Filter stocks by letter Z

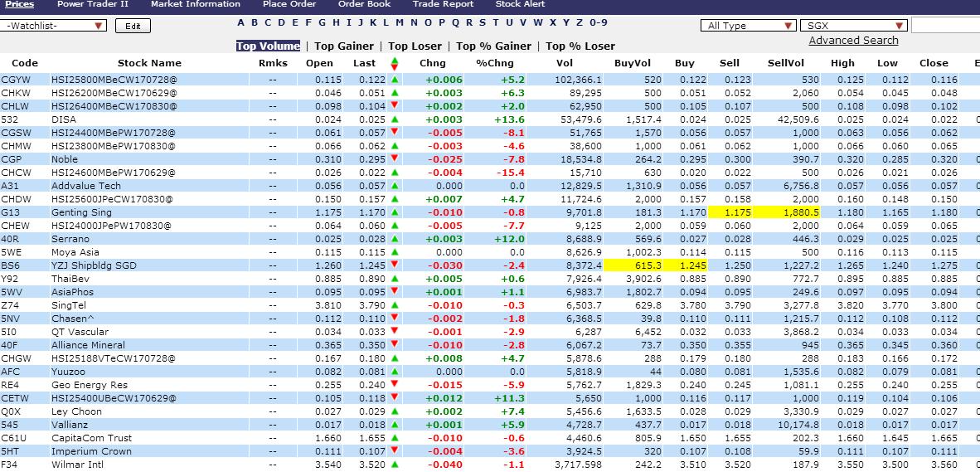click(580, 22)
